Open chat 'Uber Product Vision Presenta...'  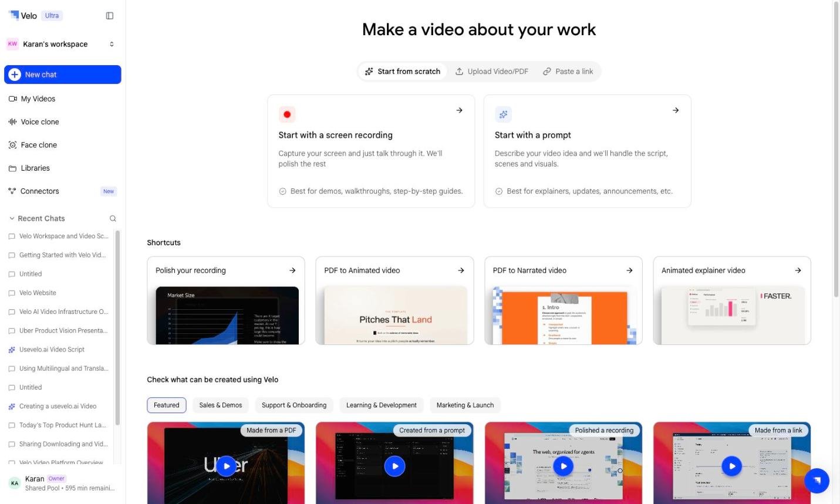59,331
